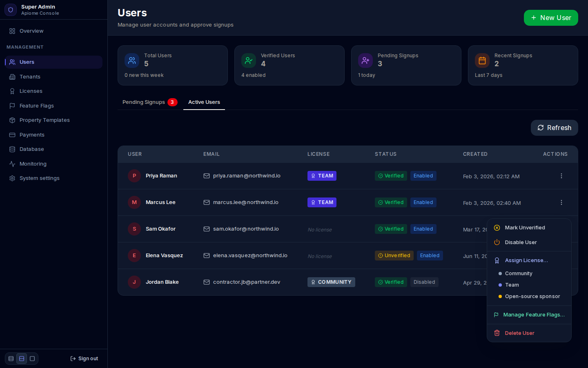Open actions menu for Priya Raman
Image resolution: width=588 pixels, height=368 pixels.
coord(561,176)
